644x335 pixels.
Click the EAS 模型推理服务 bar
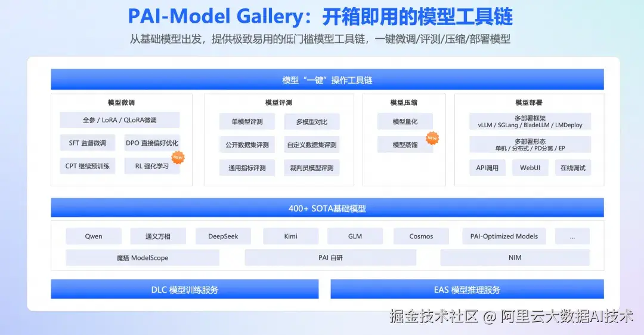coord(467,289)
